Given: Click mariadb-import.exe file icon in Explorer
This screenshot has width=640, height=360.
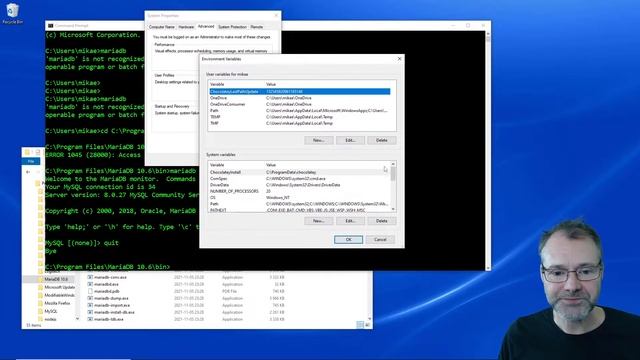Looking at the screenshot, I should (x=90, y=305).
